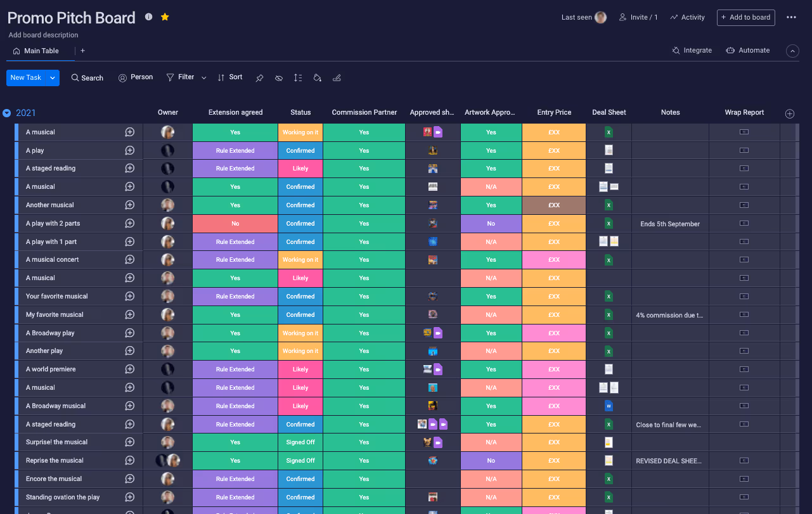Viewport: 812px width, 514px height.
Task: Click the paint bucket icon in the toolbar
Action: pyautogui.click(x=317, y=77)
